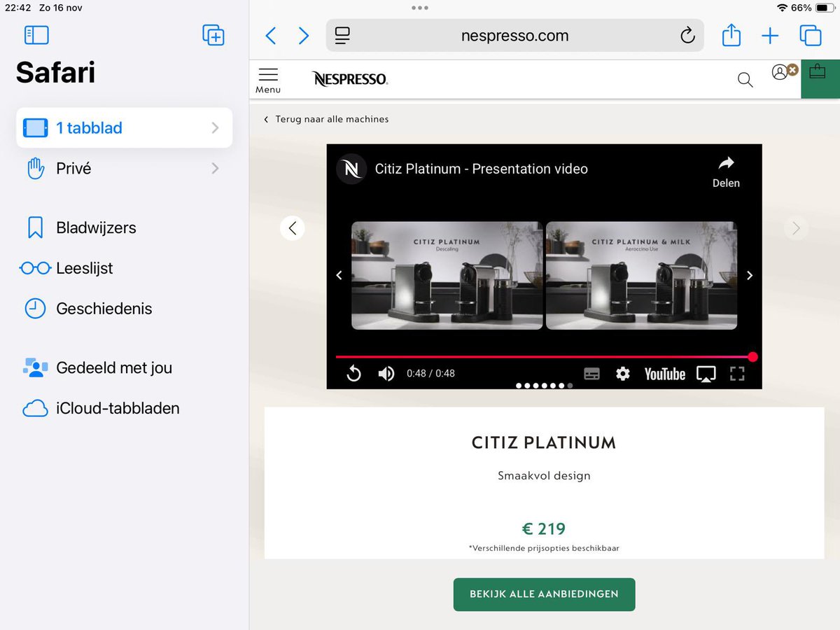
Task: Mute the video sound
Action: tap(386, 374)
